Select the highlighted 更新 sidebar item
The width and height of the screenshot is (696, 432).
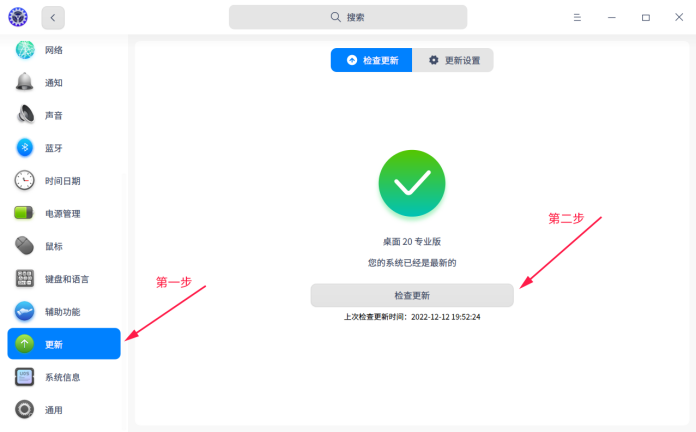coord(64,344)
